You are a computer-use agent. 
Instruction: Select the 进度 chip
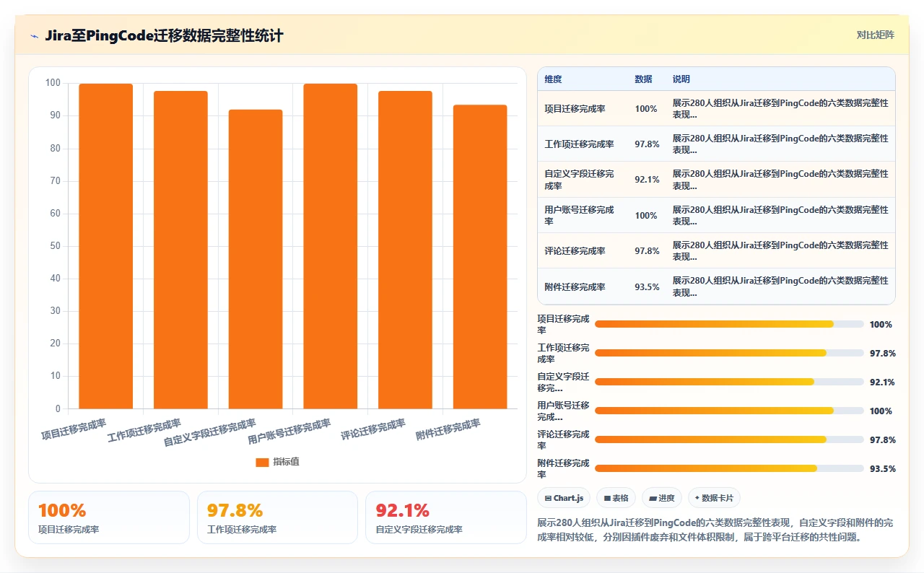(661, 498)
